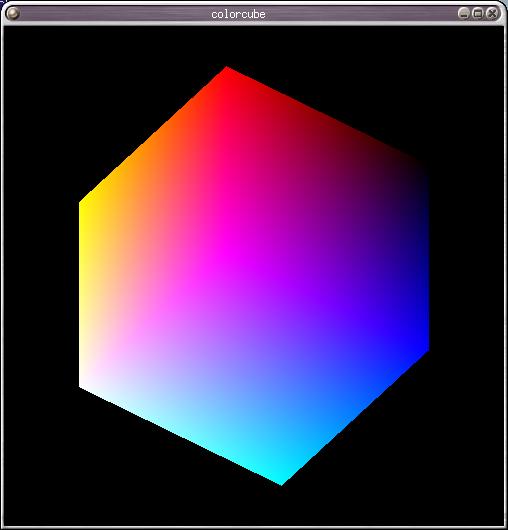Close the colorcube window

coord(492,14)
